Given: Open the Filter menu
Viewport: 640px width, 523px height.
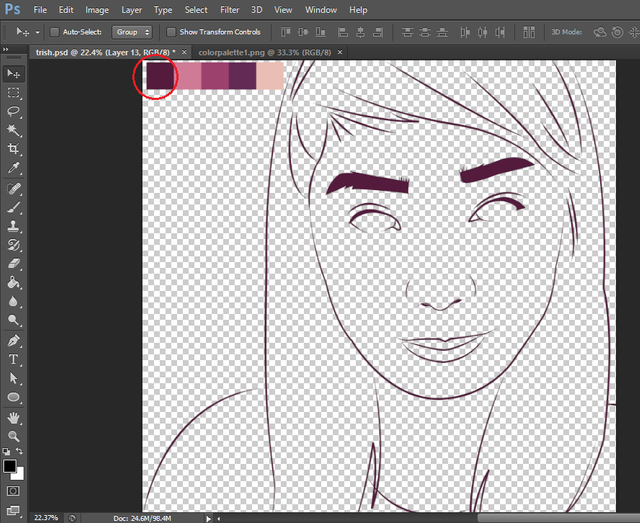Looking at the screenshot, I should click(229, 10).
